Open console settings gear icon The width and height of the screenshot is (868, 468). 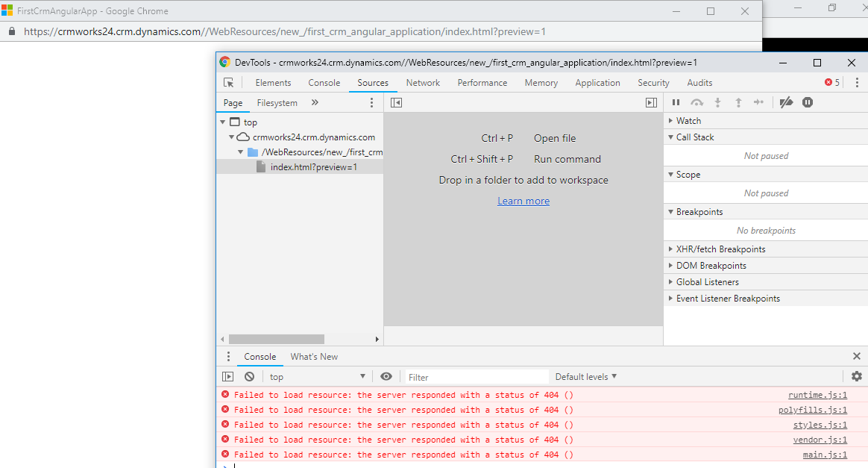click(857, 377)
